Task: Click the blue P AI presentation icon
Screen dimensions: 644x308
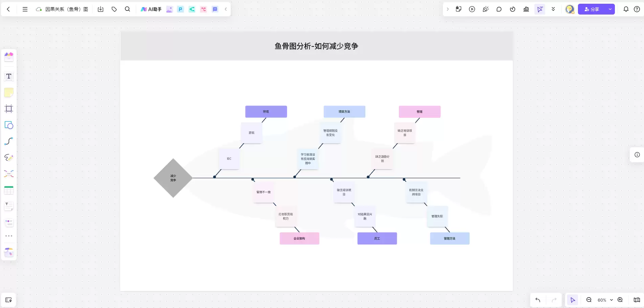Action: [181, 9]
